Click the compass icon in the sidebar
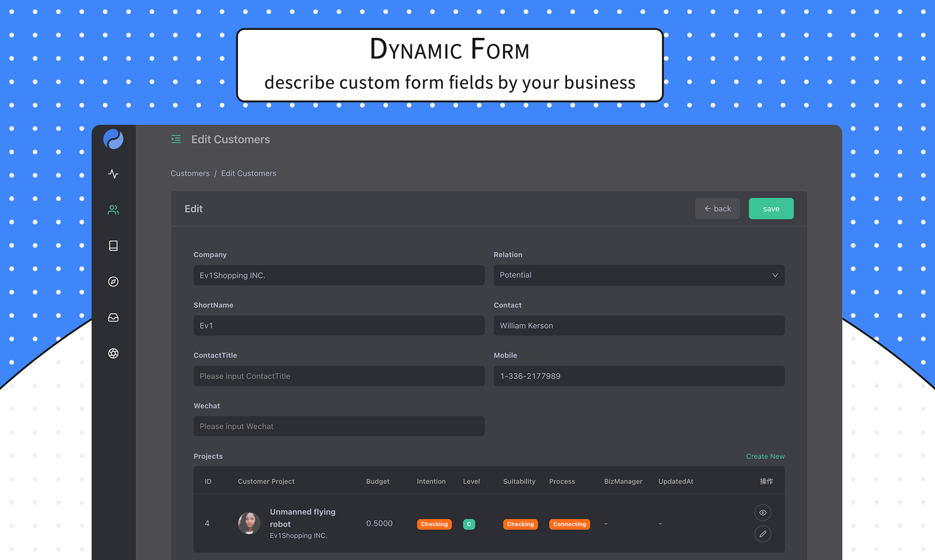Viewport: 935px width, 560px height. pyautogui.click(x=113, y=281)
